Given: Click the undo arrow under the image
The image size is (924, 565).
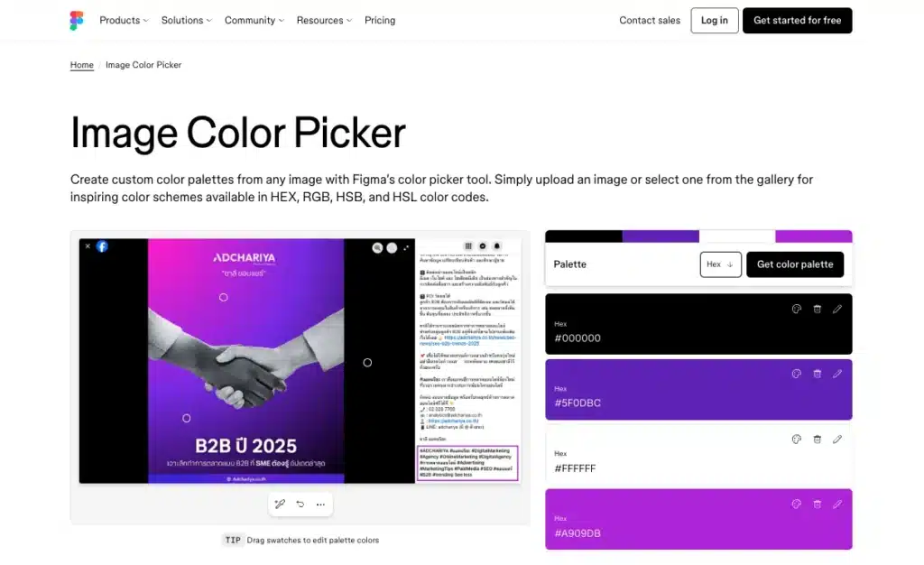Looking at the screenshot, I should 300,504.
